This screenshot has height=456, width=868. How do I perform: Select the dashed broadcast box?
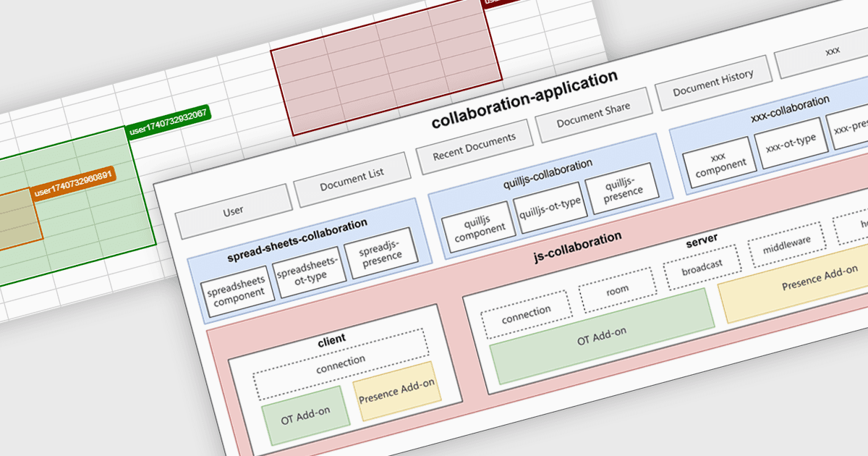click(701, 267)
